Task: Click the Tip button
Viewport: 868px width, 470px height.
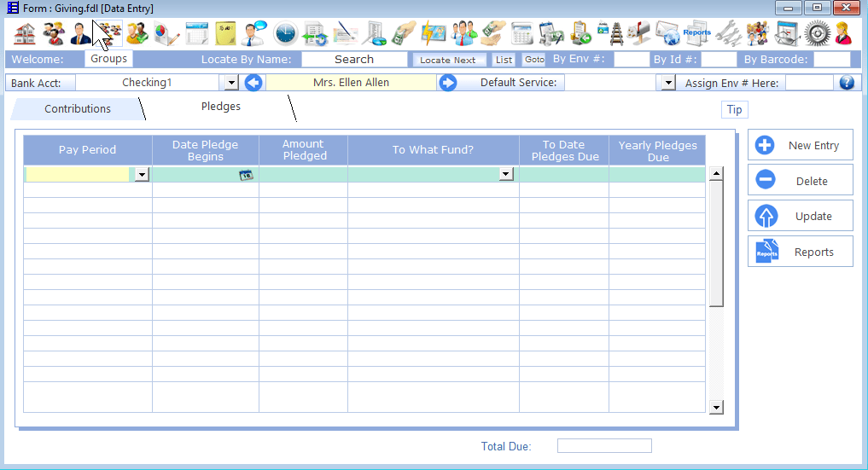Action: tap(735, 109)
